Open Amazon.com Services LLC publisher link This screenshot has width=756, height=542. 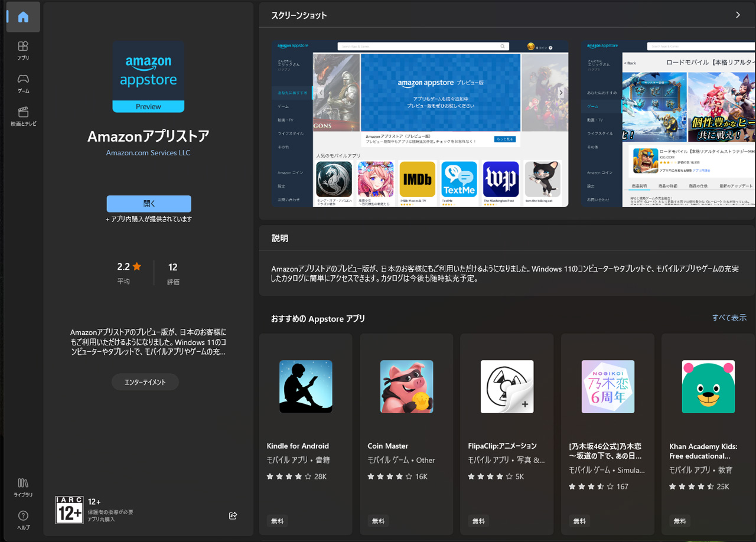148,153
